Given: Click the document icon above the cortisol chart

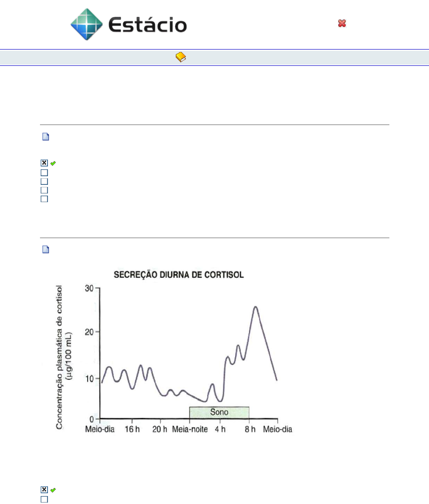Looking at the screenshot, I should (46, 249).
